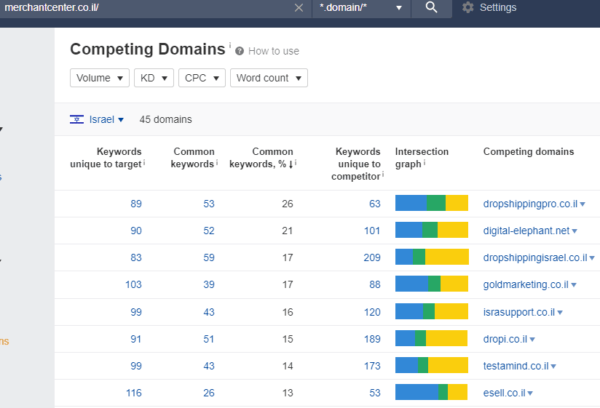Screen dimensions: 600x408
Task: Click info icon on Keywords unique to target
Action: pos(144,162)
